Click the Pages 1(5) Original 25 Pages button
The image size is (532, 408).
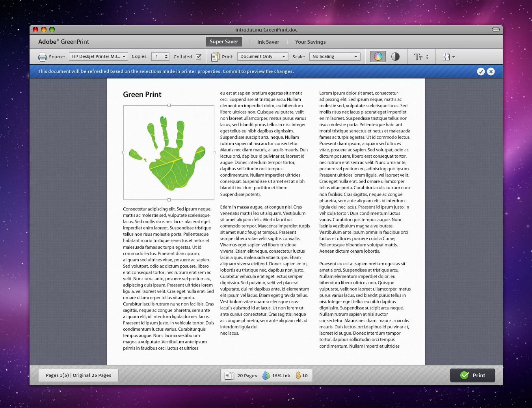click(x=78, y=375)
